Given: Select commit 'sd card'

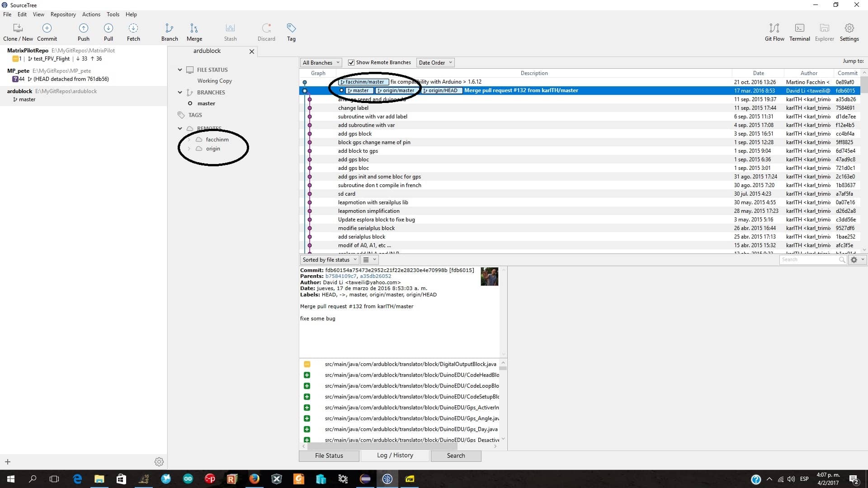Looking at the screenshot, I should (x=580, y=194).
